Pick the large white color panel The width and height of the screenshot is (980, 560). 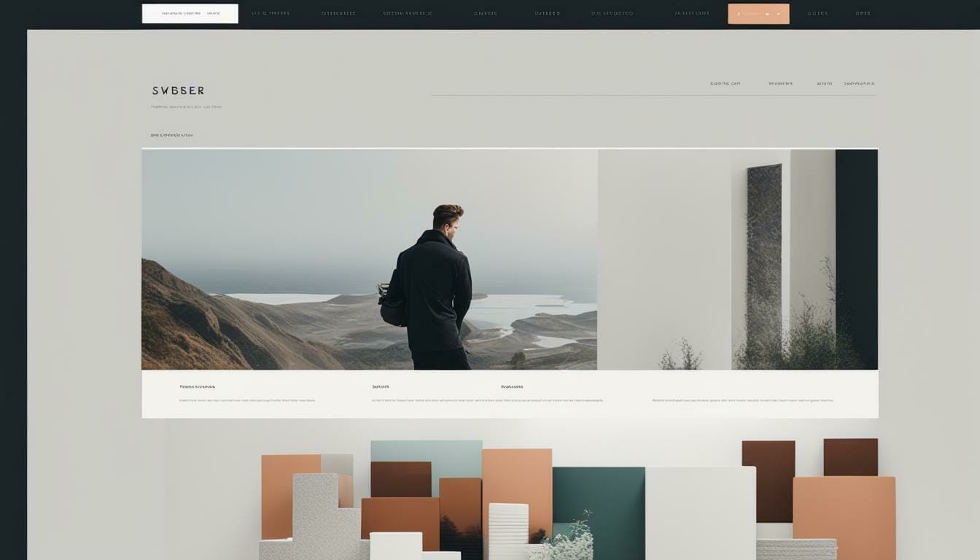point(700,510)
